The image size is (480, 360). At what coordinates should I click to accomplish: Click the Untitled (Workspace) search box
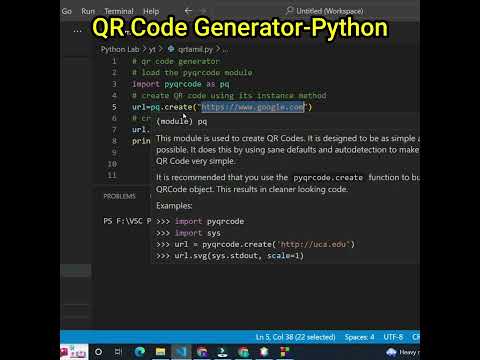pos(325,11)
